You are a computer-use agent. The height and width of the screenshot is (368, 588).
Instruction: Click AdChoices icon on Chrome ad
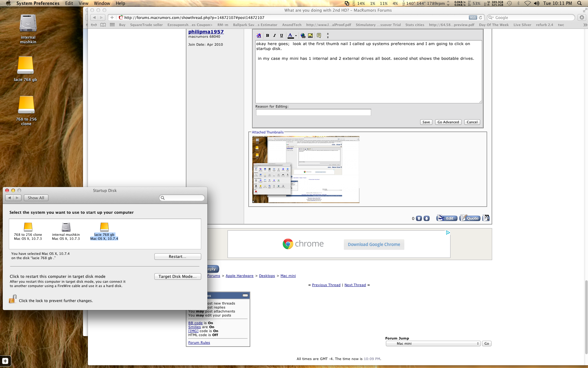tap(448, 233)
